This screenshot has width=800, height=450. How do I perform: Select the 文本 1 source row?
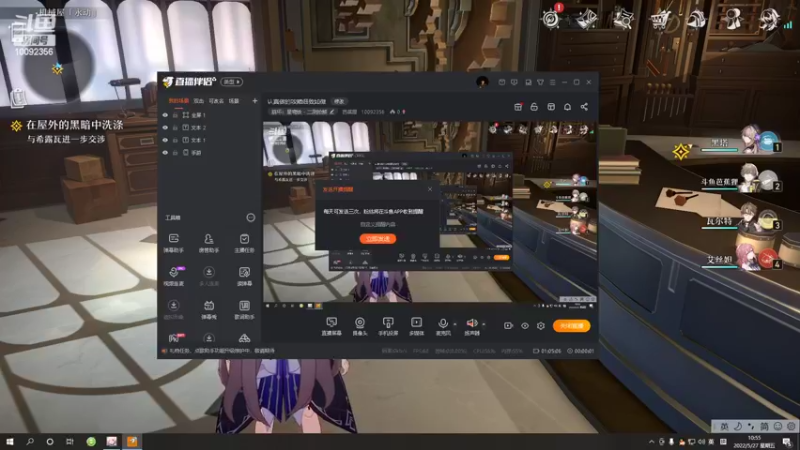tap(210, 140)
